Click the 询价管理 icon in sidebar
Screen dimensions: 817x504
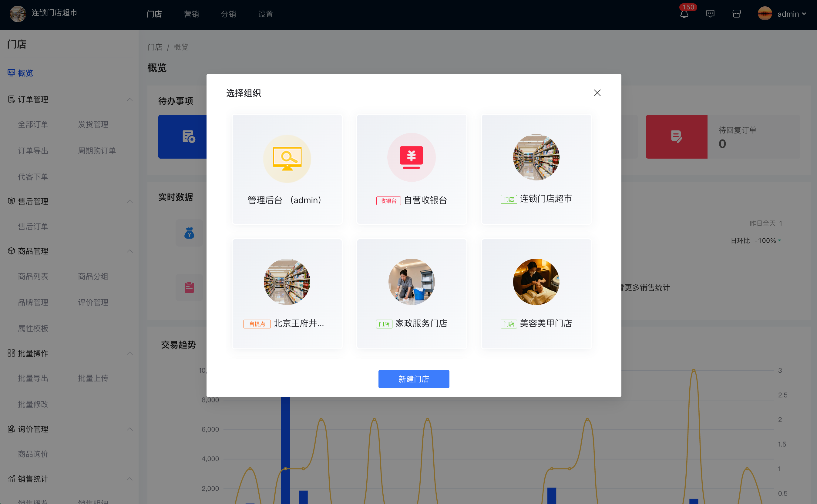[x=11, y=429]
